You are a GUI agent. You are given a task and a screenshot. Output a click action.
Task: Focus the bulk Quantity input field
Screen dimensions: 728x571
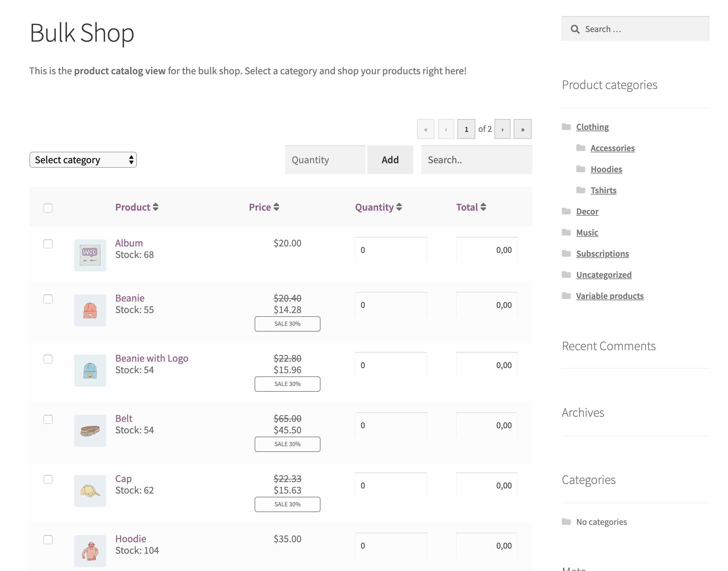pyautogui.click(x=325, y=160)
